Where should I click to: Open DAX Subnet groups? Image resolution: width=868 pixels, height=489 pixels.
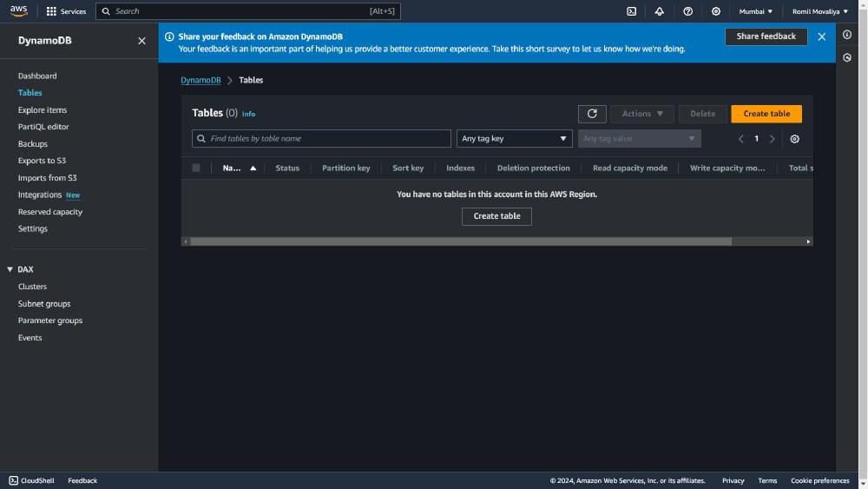[43, 303]
